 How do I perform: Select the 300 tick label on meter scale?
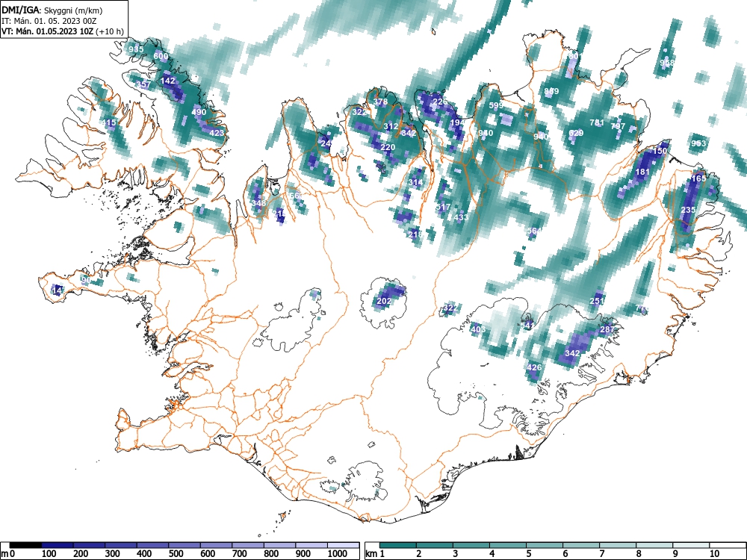click(x=113, y=554)
